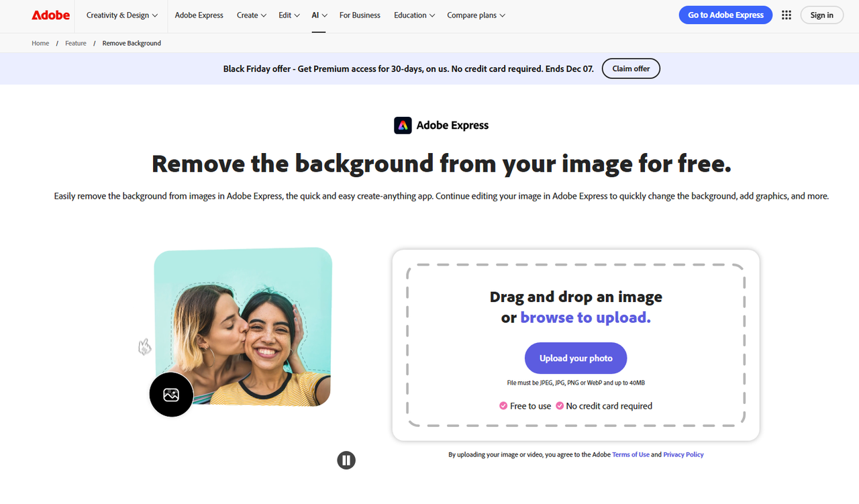The width and height of the screenshot is (859, 504).
Task: Expand the Create menu
Action: pos(252,15)
